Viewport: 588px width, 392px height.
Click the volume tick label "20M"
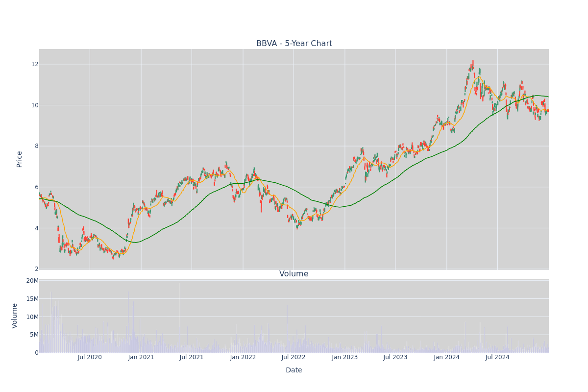pyautogui.click(x=32, y=281)
